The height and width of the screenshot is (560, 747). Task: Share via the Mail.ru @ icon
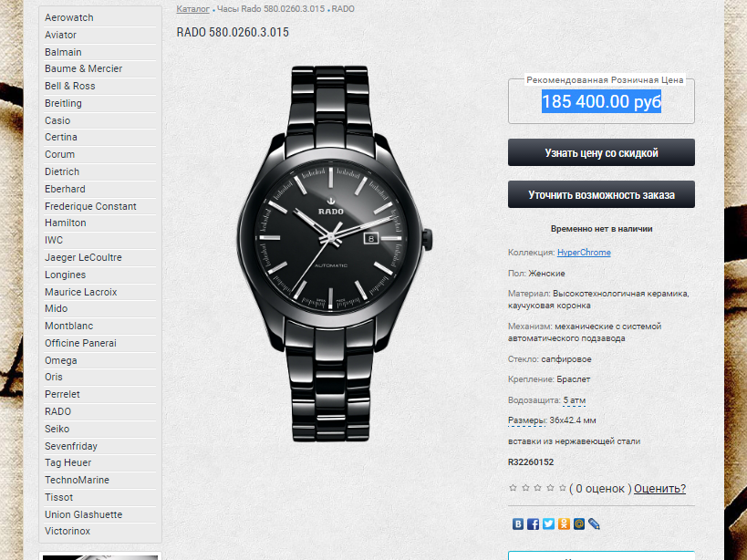click(x=579, y=524)
